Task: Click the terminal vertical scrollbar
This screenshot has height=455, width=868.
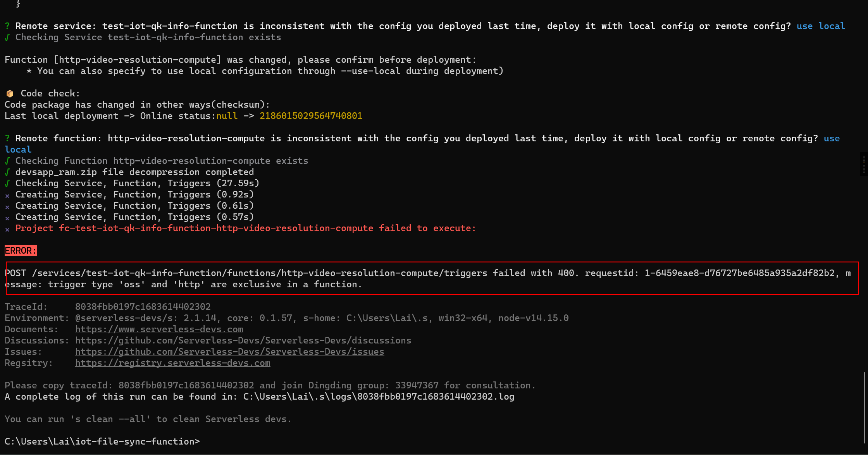Action: 865,407
